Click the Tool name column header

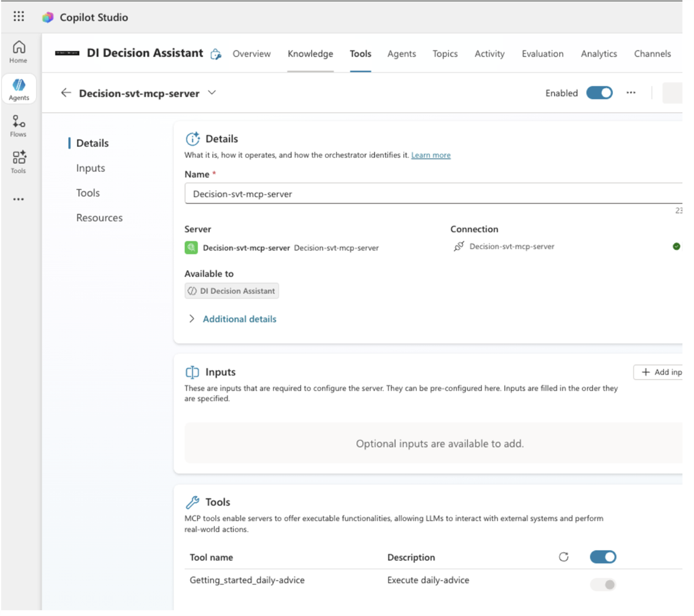(x=212, y=558)
